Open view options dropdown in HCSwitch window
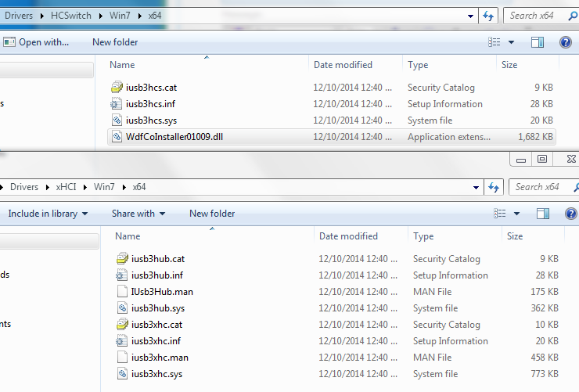 click(512, 42)
